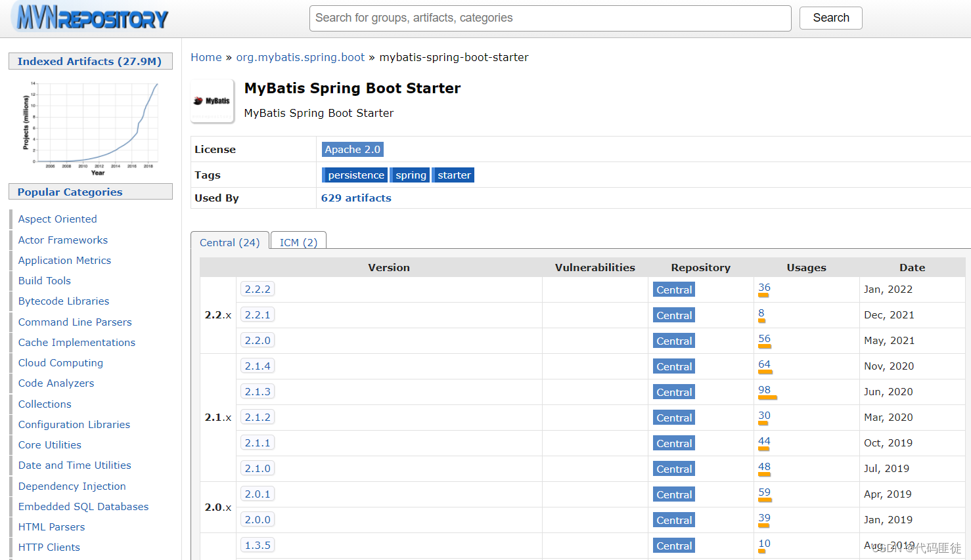Open the Cloud Computing category
The height and width of the screenshot is (560, 971).
60,363
